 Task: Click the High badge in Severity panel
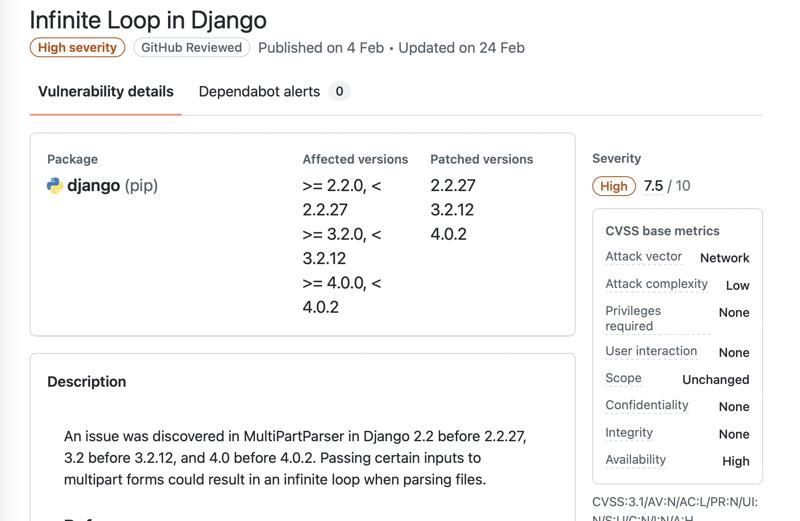point(614,186)
